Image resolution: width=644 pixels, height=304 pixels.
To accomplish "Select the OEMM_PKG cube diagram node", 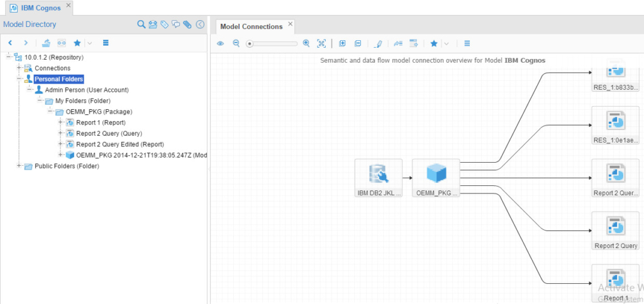I will click(x=436, y=178).
